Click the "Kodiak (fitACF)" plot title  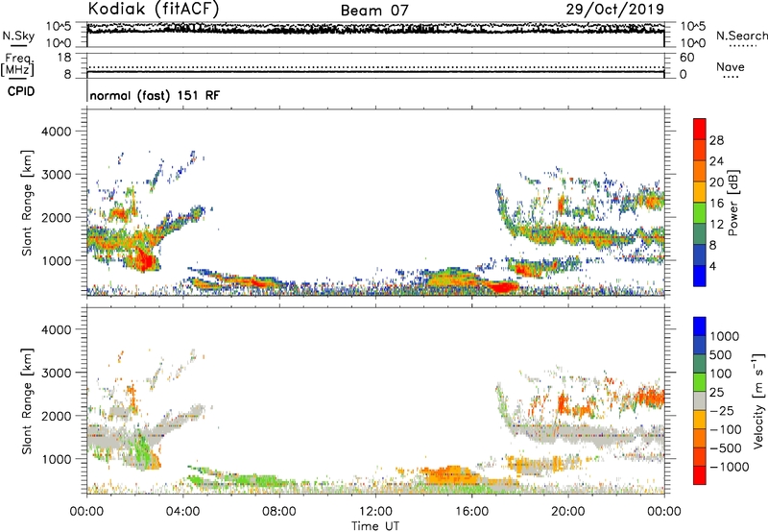(154, 9)
